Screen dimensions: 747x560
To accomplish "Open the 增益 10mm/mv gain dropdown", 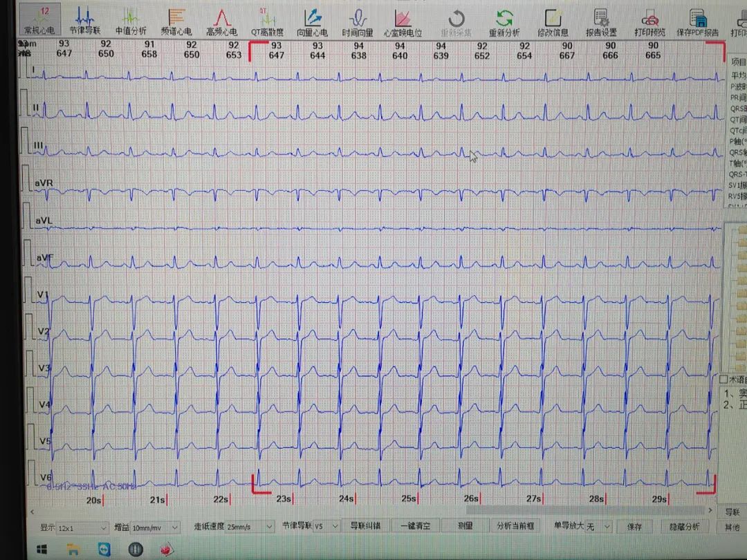I will coord(155,527).
